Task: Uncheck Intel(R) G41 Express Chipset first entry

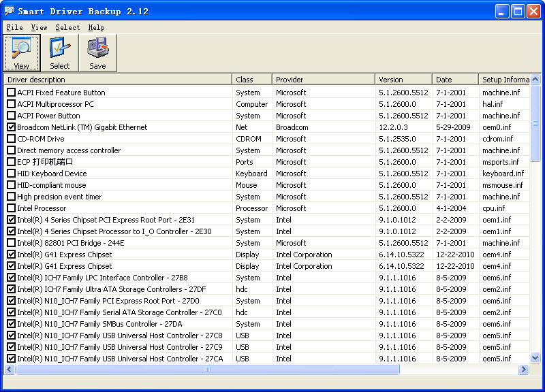Action: click(11, 255)
